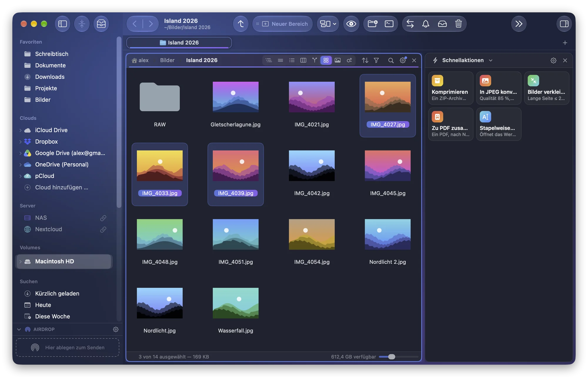Open pane view settings gear

pos(403,60)
